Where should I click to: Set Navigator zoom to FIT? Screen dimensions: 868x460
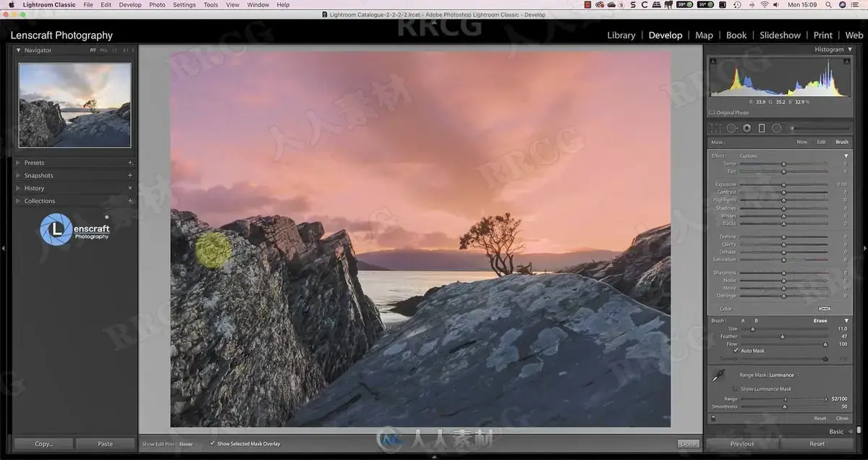93,51
